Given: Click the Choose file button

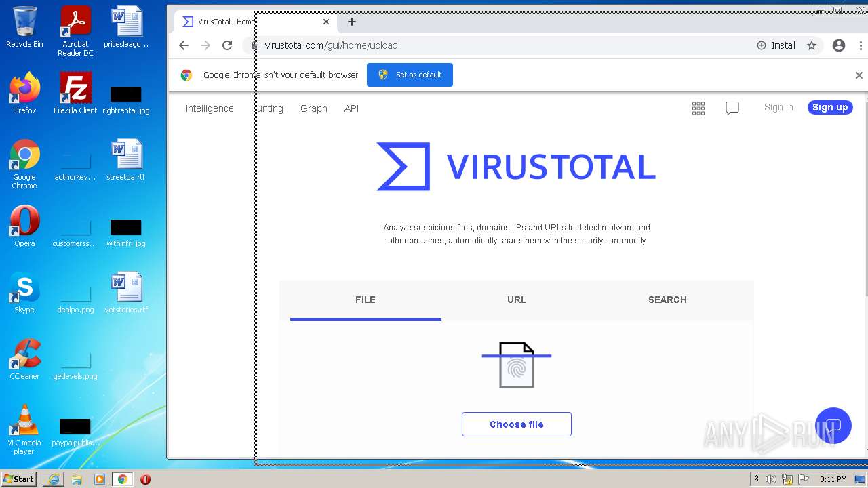Looking at the screenshot, I should point(517,424).
